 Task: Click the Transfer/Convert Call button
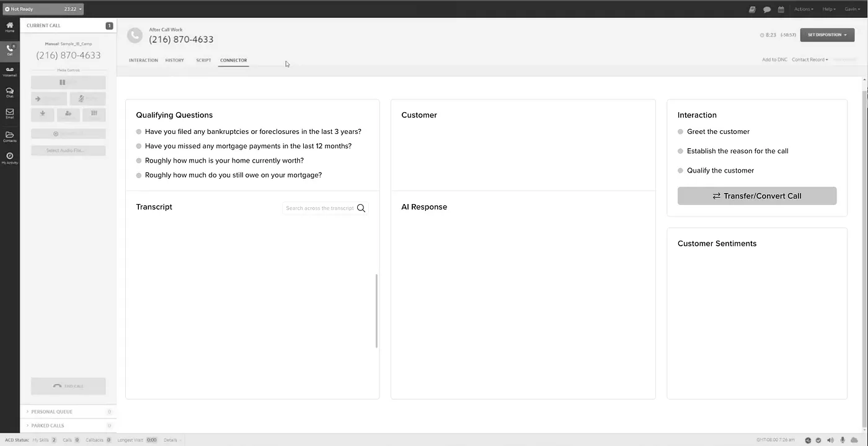coord(757,195)
